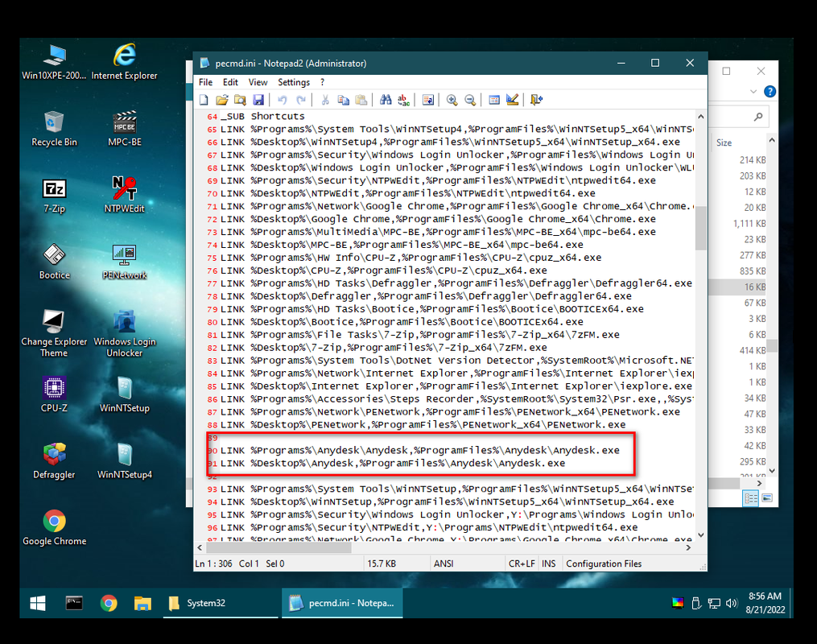Click the Exit door toolbar icon

[x=536, y=100]
